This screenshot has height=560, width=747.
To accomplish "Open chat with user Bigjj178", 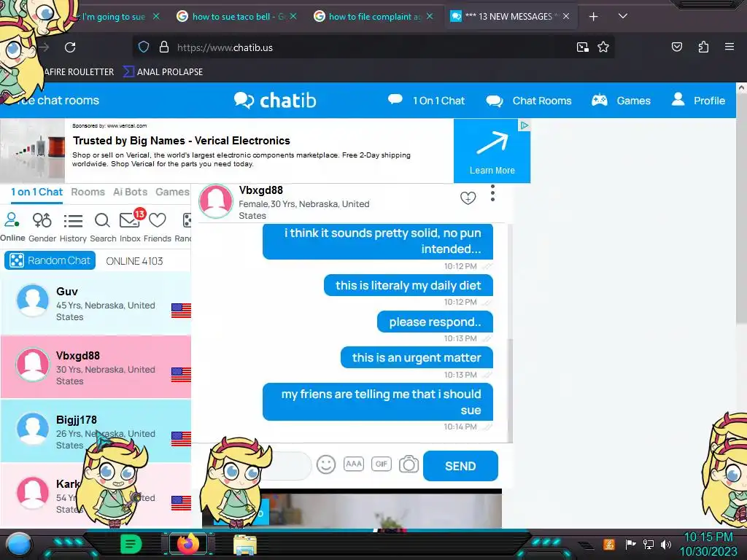I will (x=96, y=431).
